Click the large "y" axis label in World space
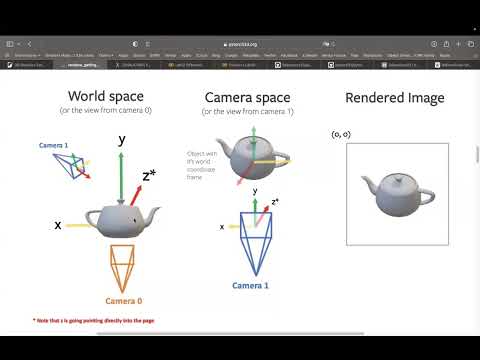This screenshot has width=480, height=360. tap(122, 140)
